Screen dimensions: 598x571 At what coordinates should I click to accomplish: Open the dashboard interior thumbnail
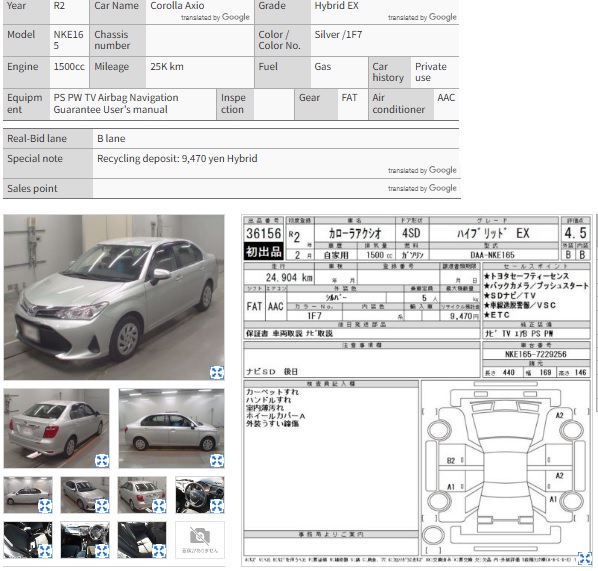coord(85,540)
